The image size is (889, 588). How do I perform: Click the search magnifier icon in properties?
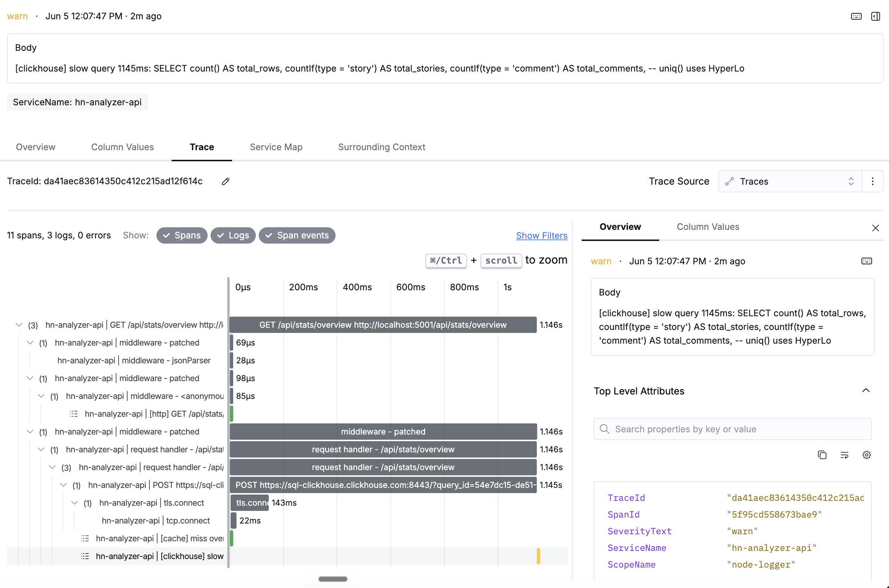[604, 429]
